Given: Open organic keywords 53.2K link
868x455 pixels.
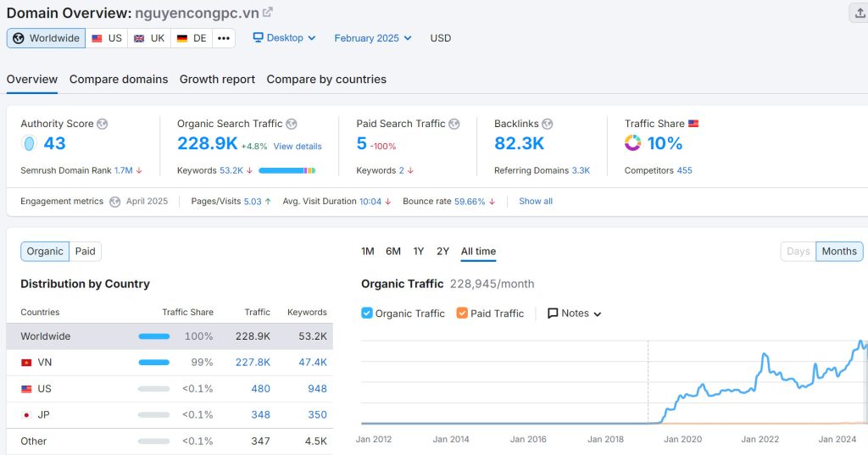Looking at the screenshot, I should (231, 170).
